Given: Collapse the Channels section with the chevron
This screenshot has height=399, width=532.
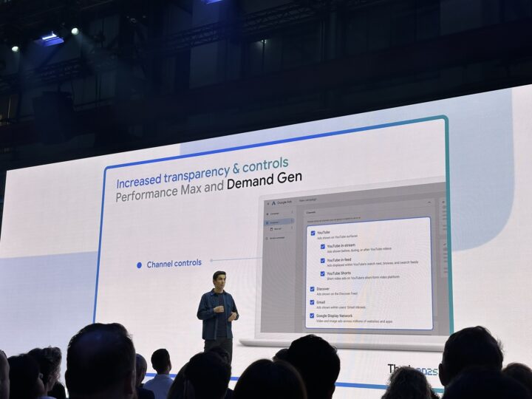Looking at the screenshot, I should pos(429,202).
